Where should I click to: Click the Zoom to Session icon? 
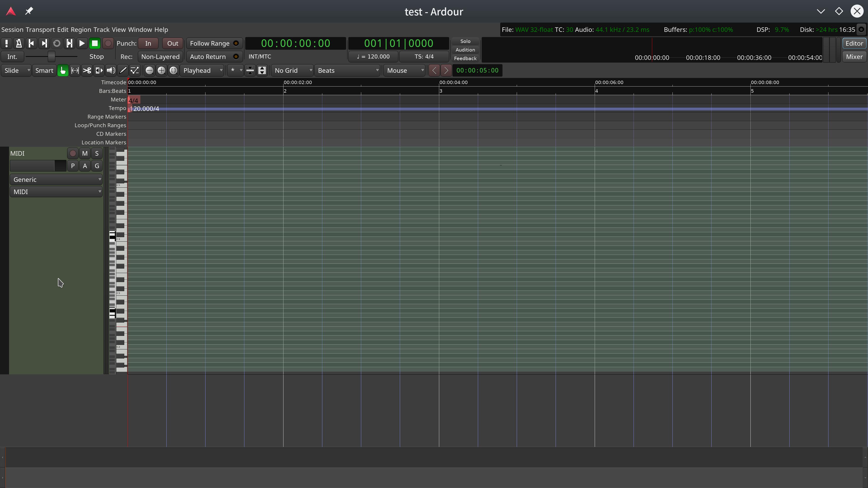click(174, 70)
